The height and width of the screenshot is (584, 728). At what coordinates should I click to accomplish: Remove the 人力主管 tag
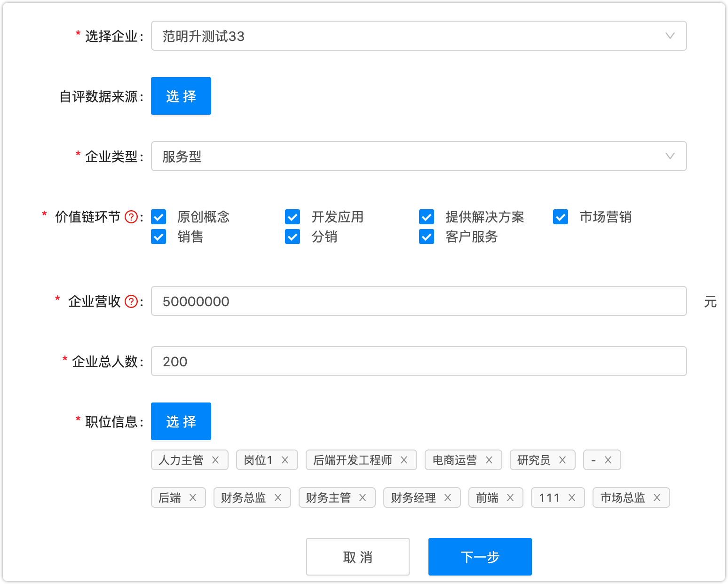[215, 460]
